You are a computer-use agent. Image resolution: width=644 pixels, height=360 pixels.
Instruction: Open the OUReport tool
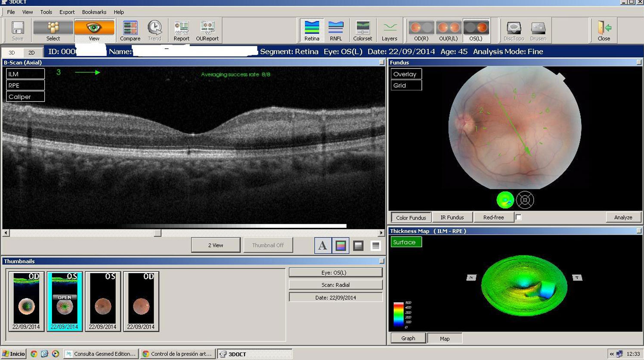coord(207,31)
